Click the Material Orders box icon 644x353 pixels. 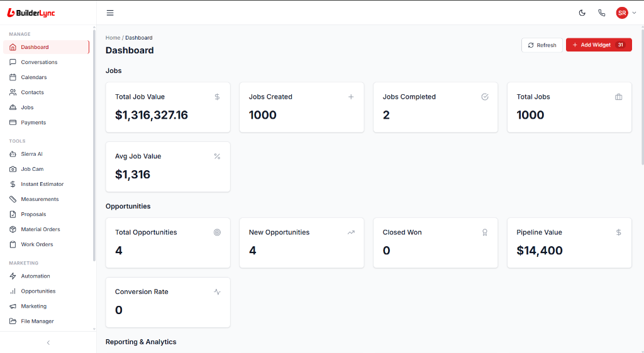(13, 229)
